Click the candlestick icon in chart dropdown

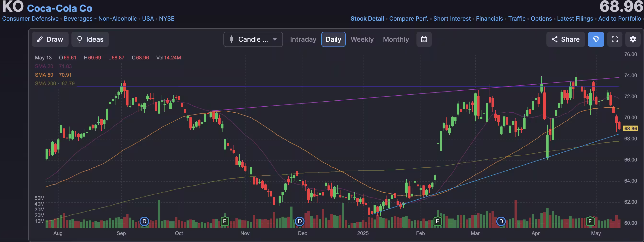(x=232, y=39)
